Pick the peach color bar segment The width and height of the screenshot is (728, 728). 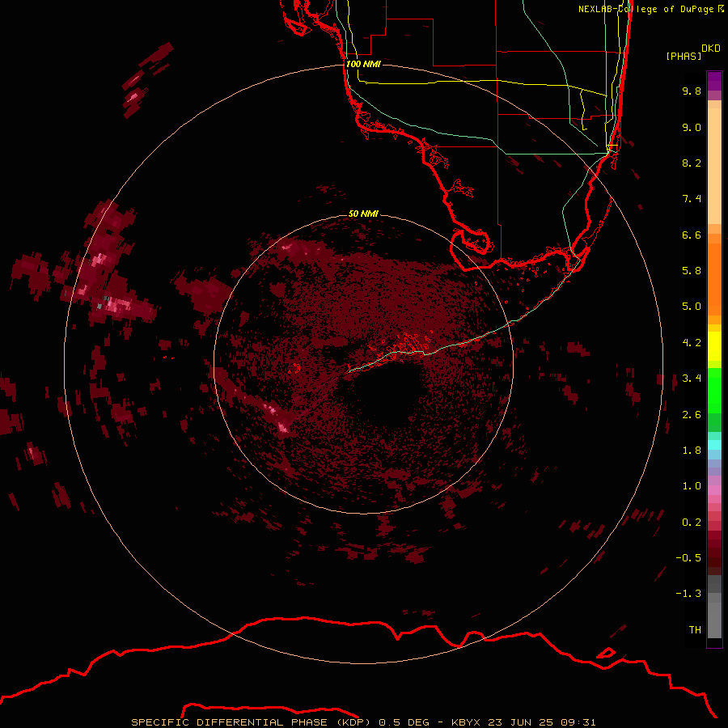click(714, 166)
